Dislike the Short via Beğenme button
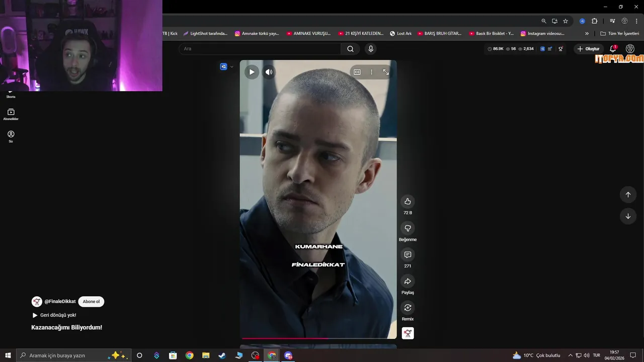This screenshot has width=644, height=362. tap(408, 228)
